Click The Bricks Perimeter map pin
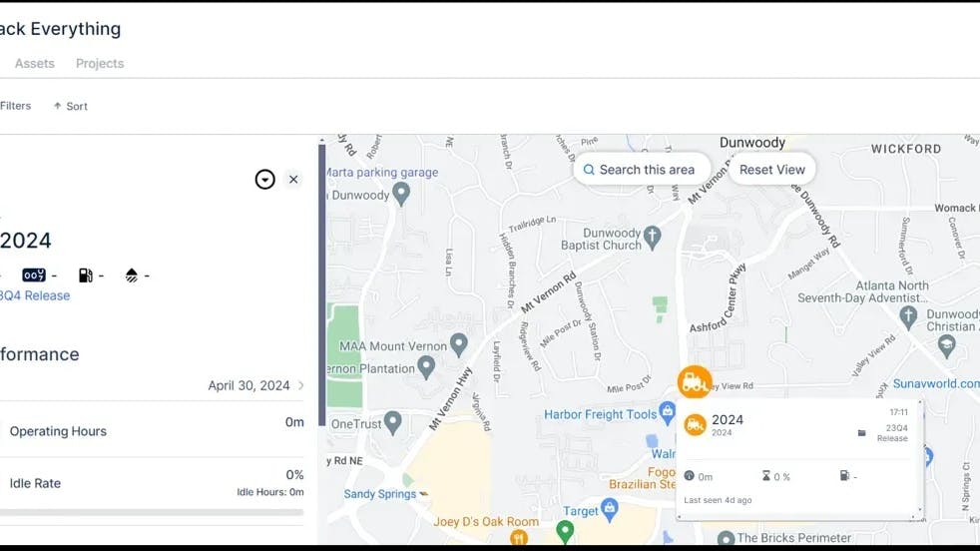The image size is (980, 551). pyautogui.click(x=726, y=538)
